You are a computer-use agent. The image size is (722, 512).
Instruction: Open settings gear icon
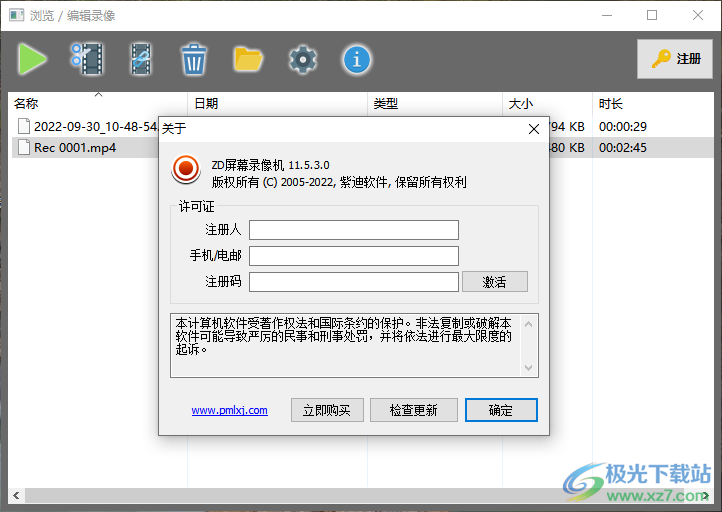click(303, 59)
